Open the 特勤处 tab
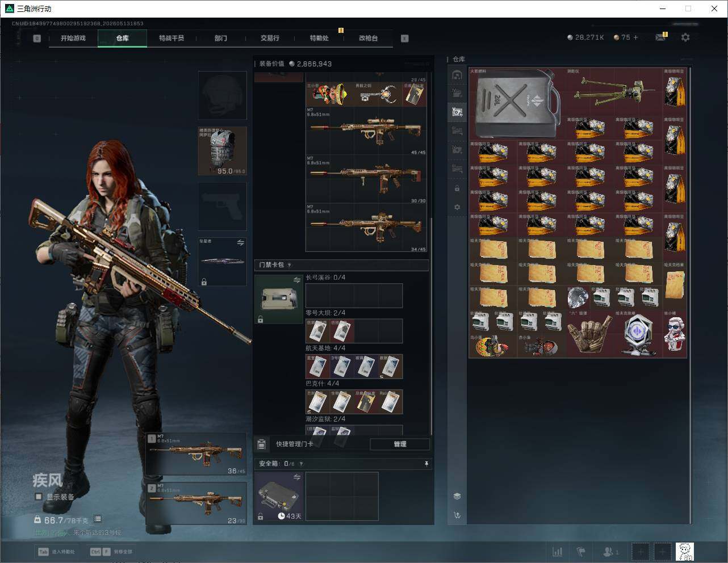The width and height of the screenshot is (728, 563). click(319, 38)
